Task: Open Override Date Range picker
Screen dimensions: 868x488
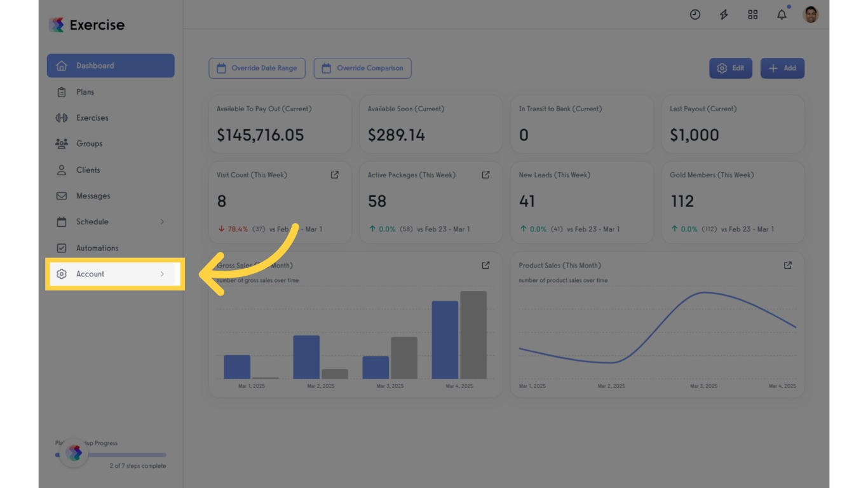Action: tap(257, 68)
